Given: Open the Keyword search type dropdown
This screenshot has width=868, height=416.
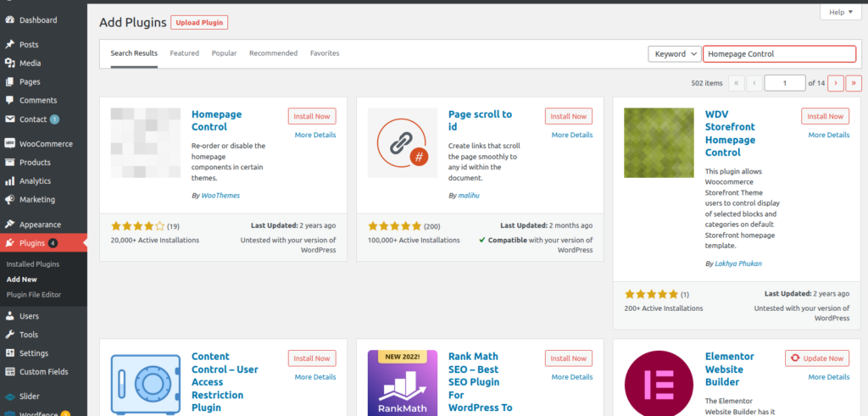Looking at the screenshot, I should pyautogui.click(x=674, y=53).
